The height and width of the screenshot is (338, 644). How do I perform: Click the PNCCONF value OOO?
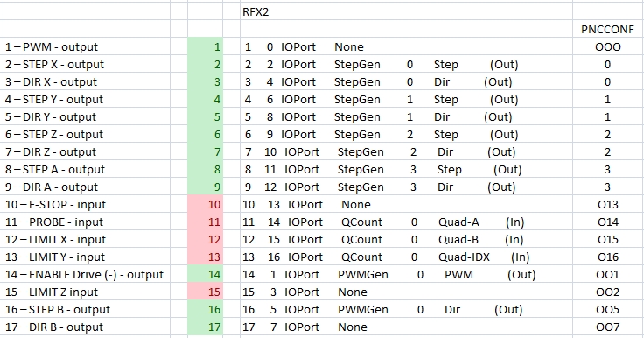(608, 47)
